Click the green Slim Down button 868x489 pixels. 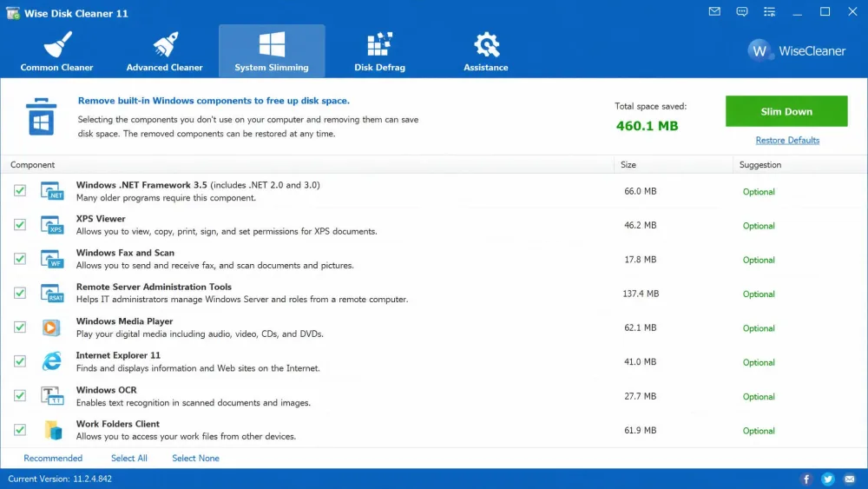[786, 111]
